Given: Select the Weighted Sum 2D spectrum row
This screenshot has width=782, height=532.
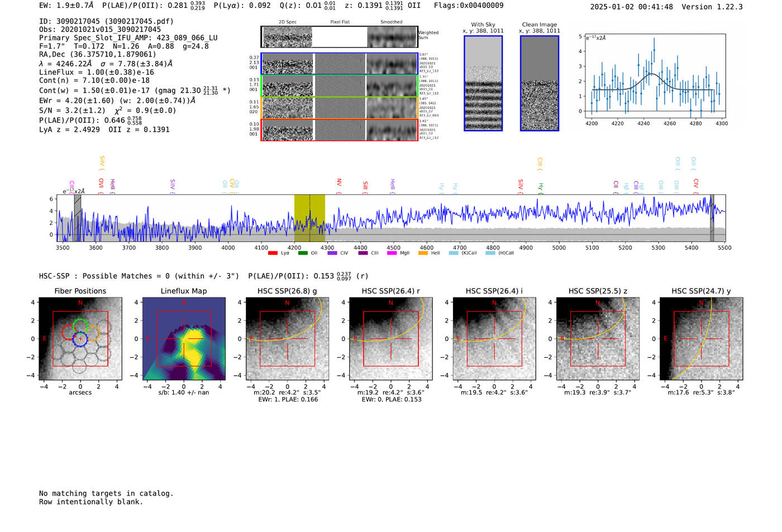Looking at the screenshot, I should (x=339, y=37).
